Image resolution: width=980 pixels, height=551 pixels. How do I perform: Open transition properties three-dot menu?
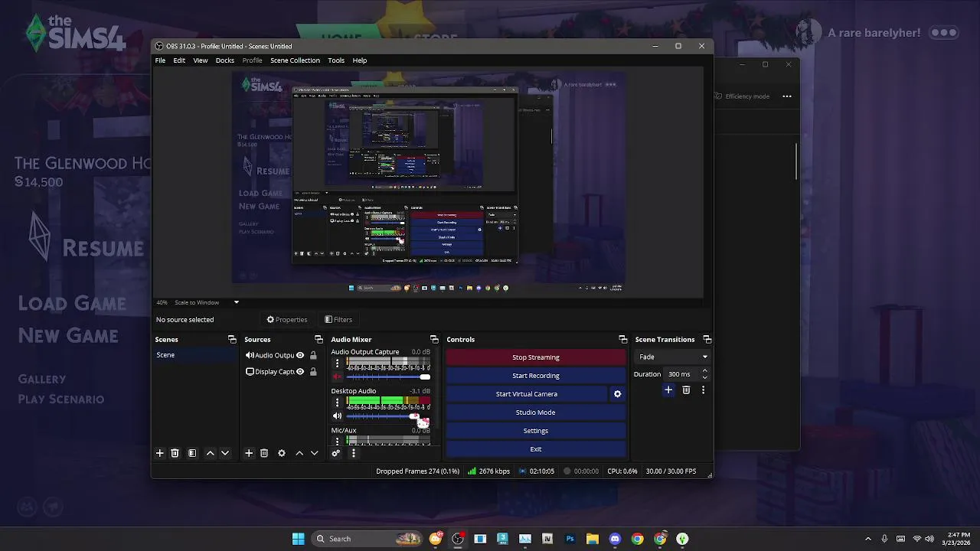click(703, 390)
